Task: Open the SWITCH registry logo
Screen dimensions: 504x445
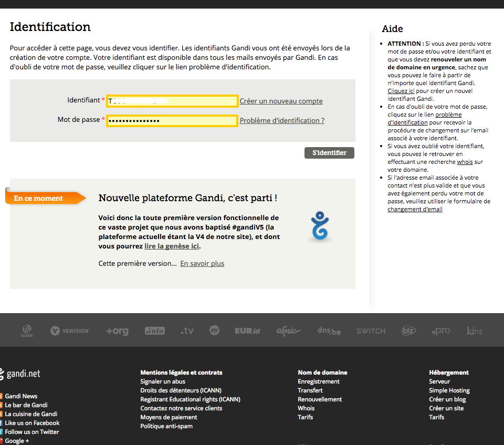Action: pyautogui.click(x=371, y=331)
